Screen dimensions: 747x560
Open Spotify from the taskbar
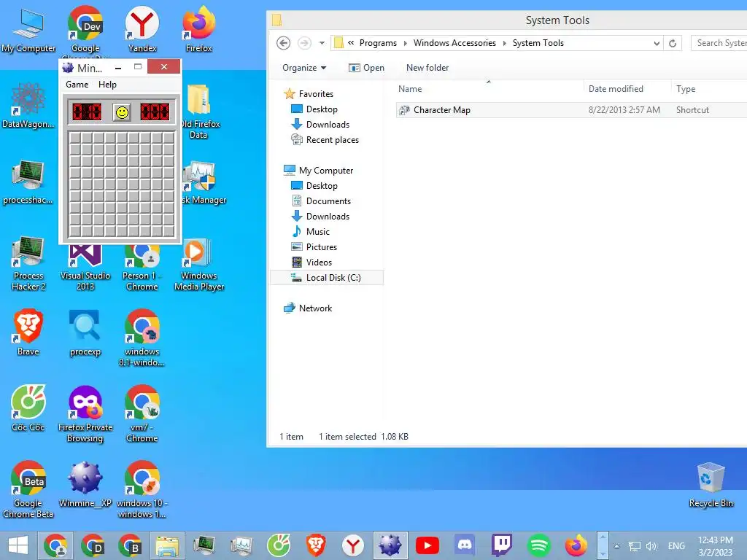coord(539,545)
